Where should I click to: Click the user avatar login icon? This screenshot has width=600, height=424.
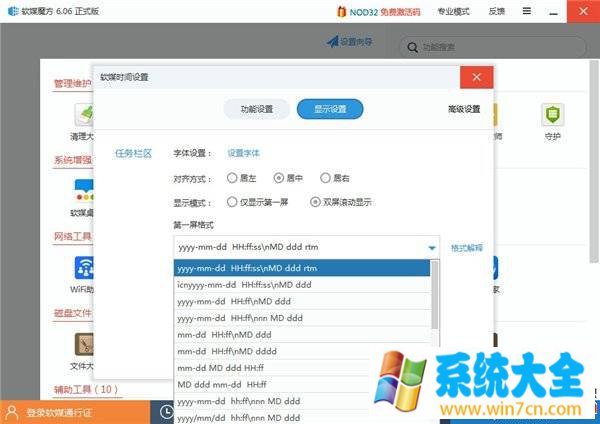pyautogui.click(x=12, y=412)
